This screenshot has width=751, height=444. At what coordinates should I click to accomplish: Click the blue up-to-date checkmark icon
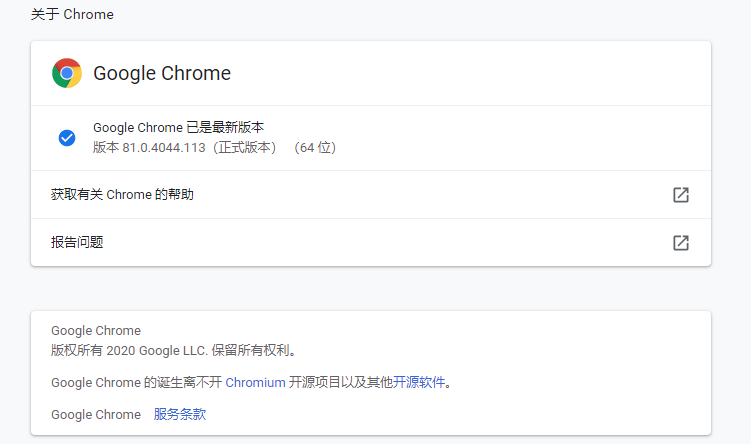coord(67,138)
